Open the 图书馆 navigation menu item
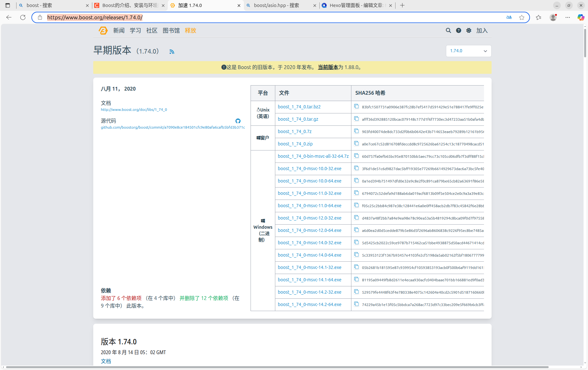The height and width of the screenshot is (370, 588). click(171, 30)
